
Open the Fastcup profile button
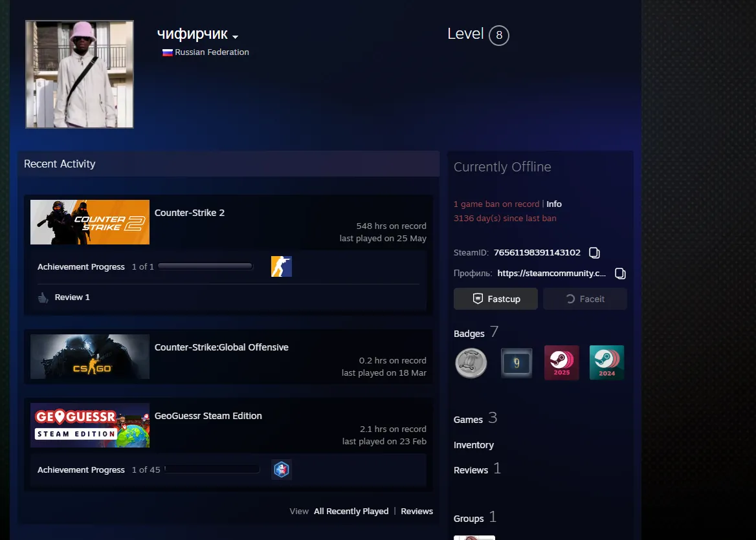click(x=496, y=299)
